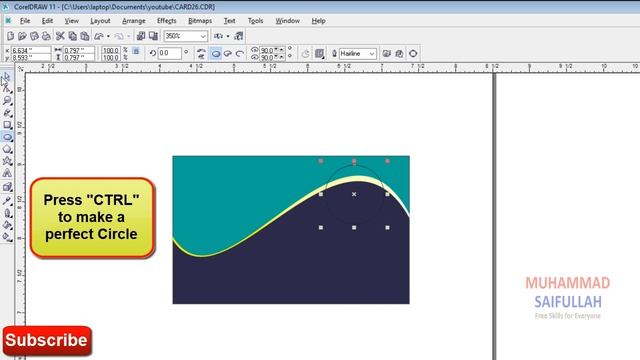Select the Rectangle tool
The width and height of the screenshot is (640, 360).
[x=7, y=125]
